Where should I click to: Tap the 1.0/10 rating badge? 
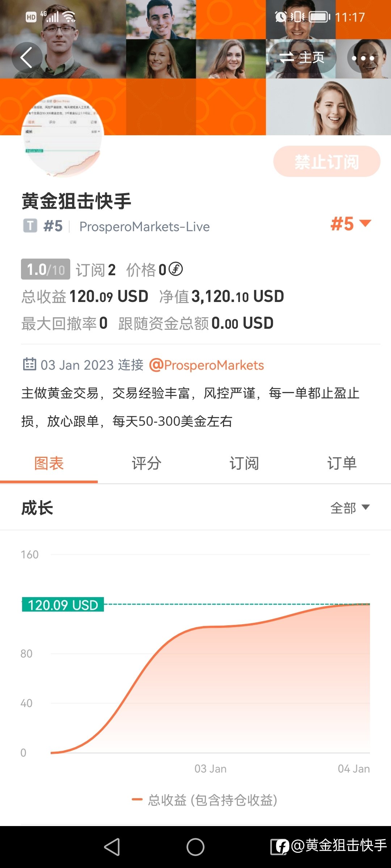46,269
